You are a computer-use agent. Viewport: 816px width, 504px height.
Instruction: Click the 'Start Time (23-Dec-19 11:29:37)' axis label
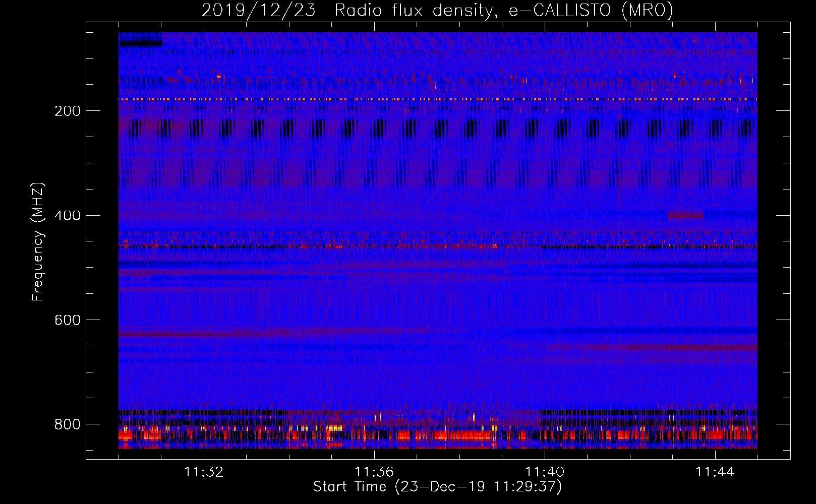(437, 487)
